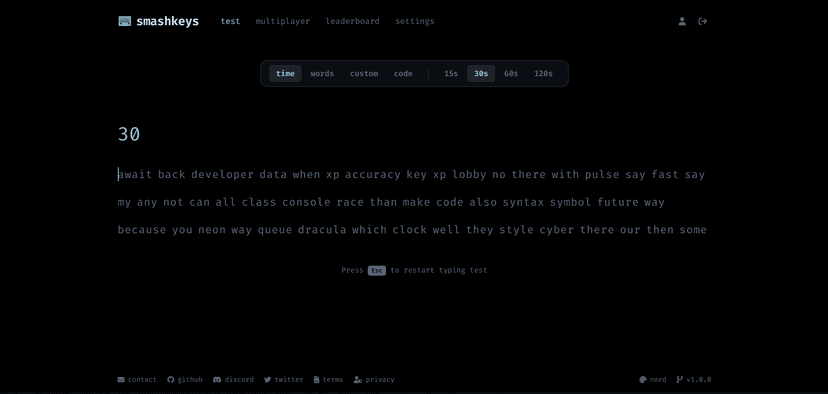Select the 15s duration option
The height and width of the screenshot is (394, 828).
(451, 73)
